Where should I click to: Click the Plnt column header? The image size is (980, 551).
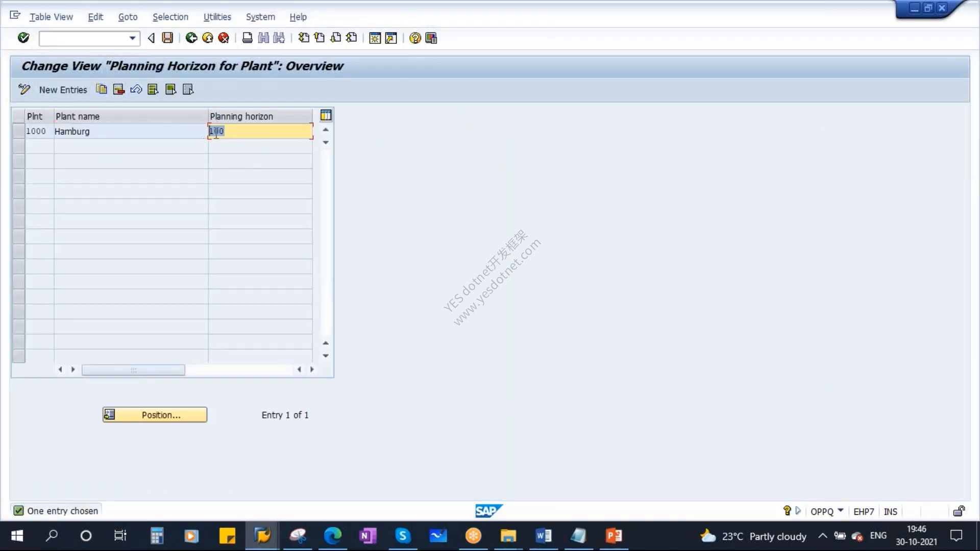(x=39, y=116)
